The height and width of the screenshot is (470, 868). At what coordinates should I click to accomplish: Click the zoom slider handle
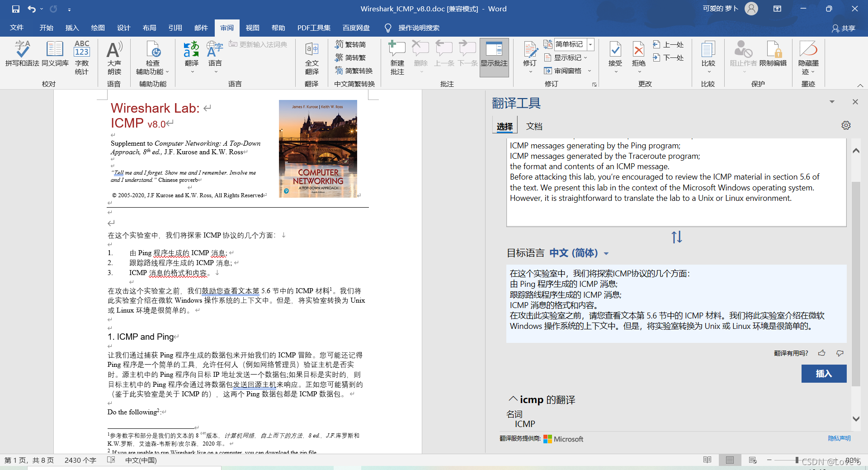click(797, 460)
